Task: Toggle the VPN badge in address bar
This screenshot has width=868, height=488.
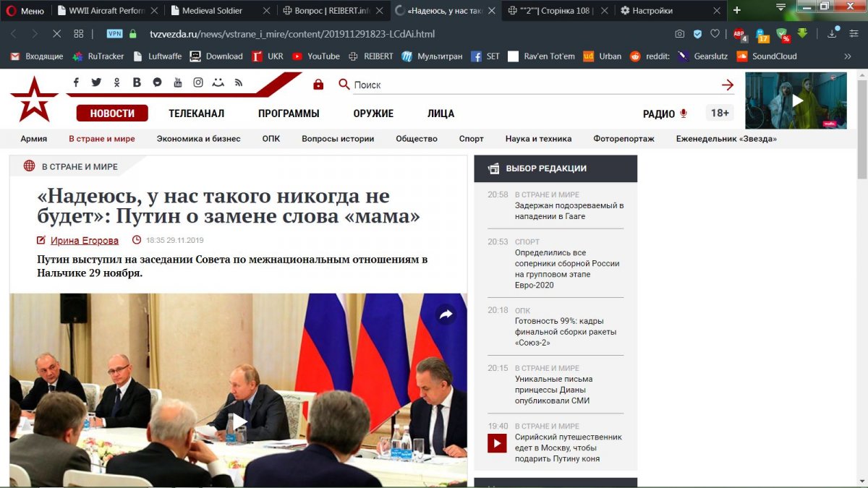Action: coord(114,34)
